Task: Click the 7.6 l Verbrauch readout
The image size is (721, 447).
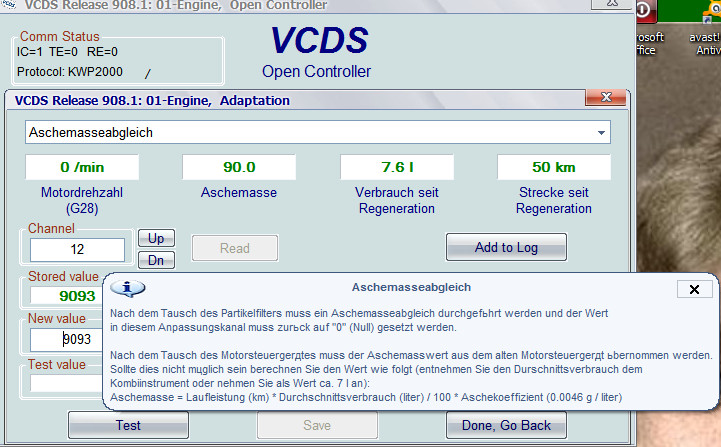Action: (x=397, y=167)
